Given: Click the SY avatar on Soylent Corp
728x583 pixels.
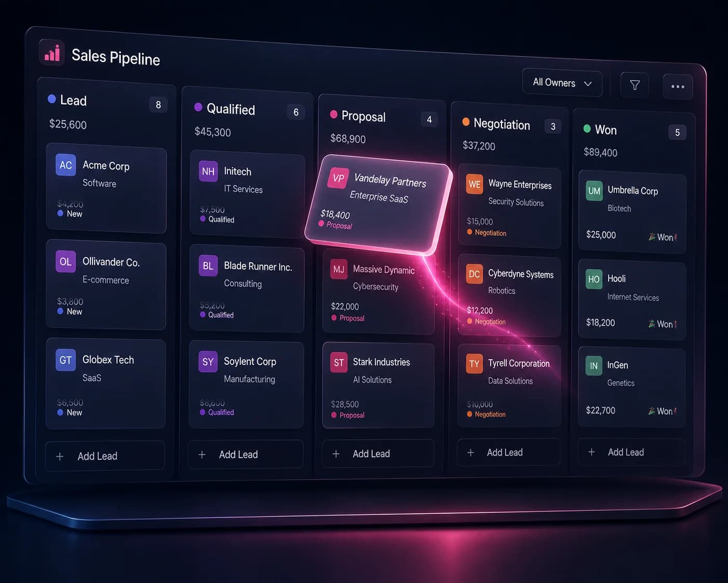Looking at the screenshot, I should click(208, 362).
